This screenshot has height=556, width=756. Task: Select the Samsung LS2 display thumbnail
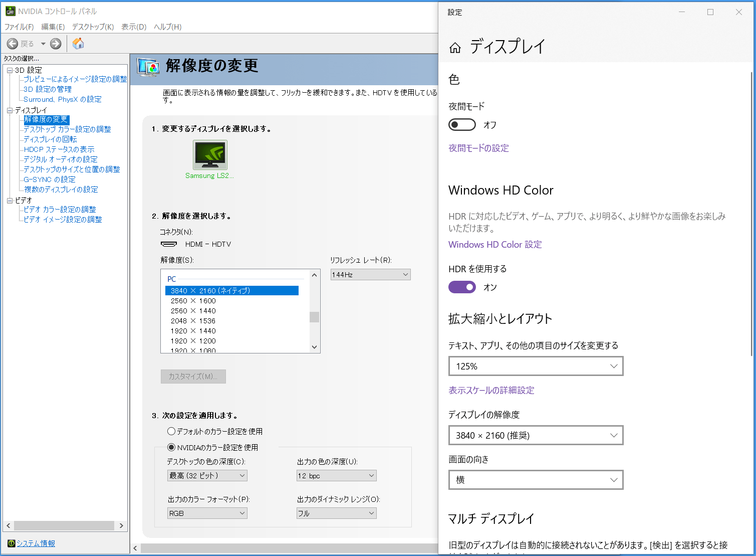(x=210, y=155)
